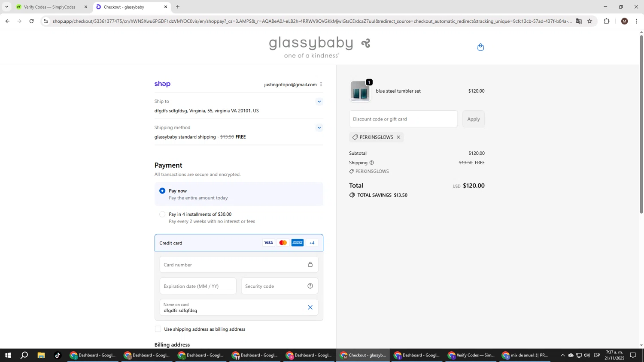This screenshot has width=644, height=362.
Task: Open a new browser tab
Action: point(178,7)
